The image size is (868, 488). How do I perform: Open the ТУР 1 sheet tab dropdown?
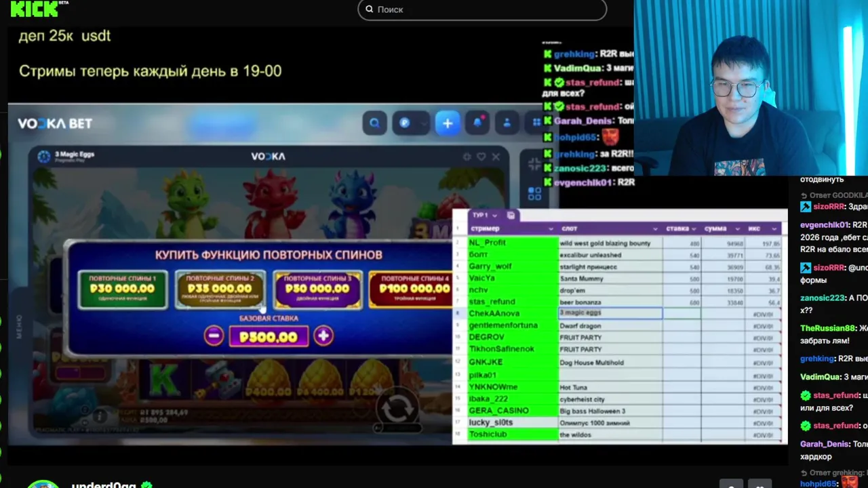tap(494, 216)
